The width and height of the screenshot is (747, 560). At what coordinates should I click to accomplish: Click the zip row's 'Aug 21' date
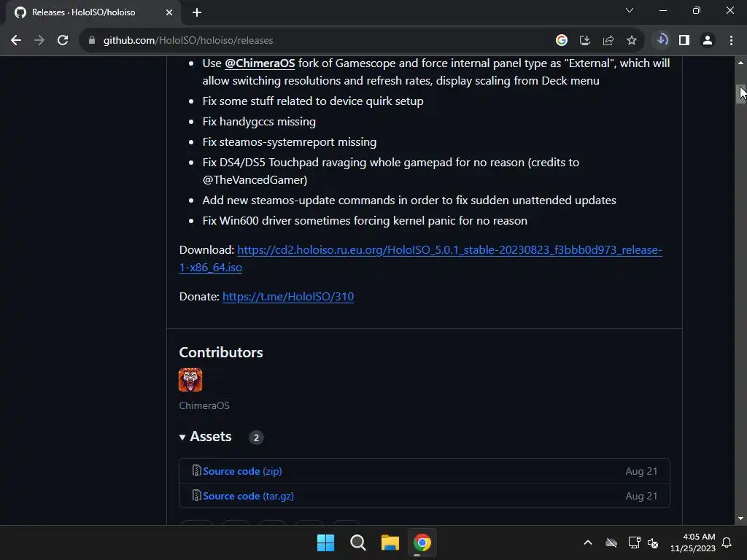pos(641,471)
